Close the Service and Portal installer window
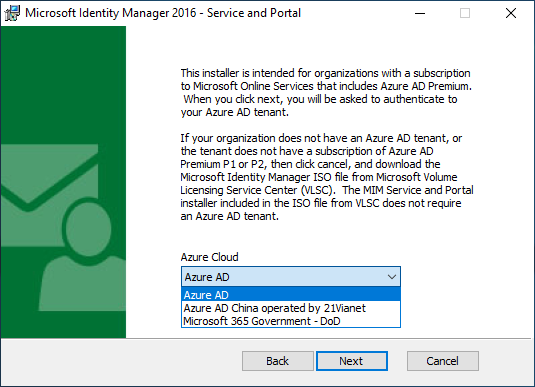Viewport: 535px width, 387px height. pos(511,13)
